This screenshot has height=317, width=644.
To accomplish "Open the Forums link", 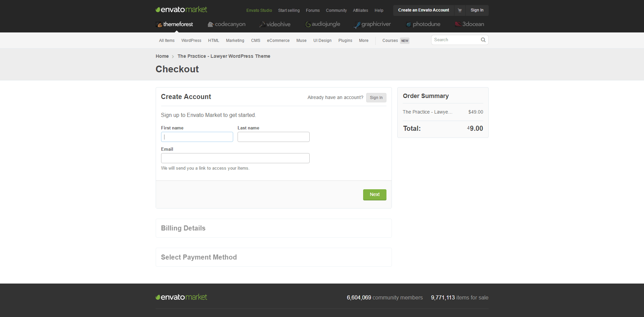I will coord(313,10).
